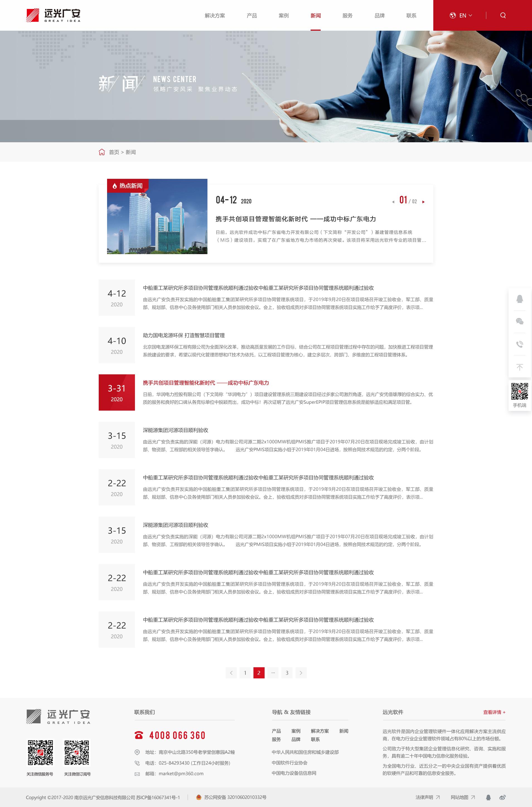Click hotline number 4008 066 360

tap(177, 735)
